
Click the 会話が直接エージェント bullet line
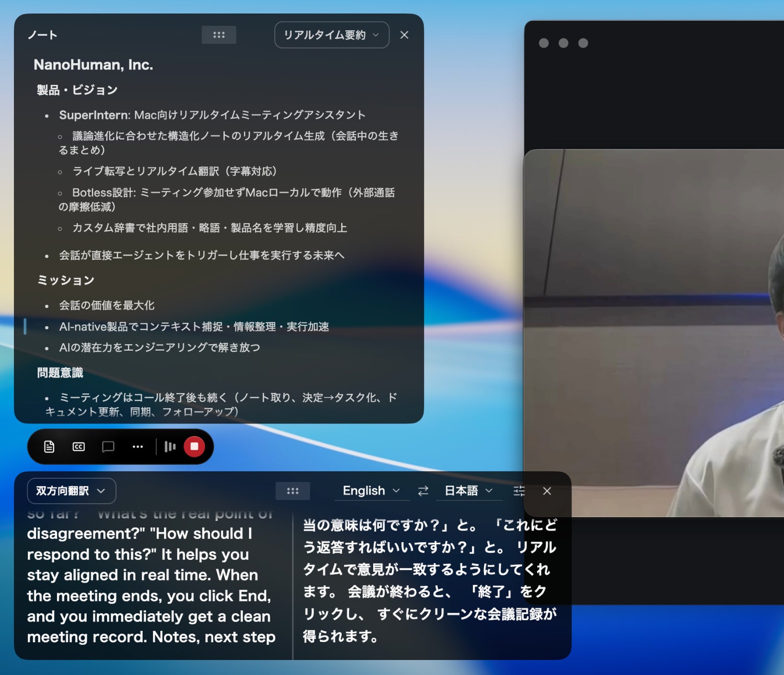coord(202,255)
